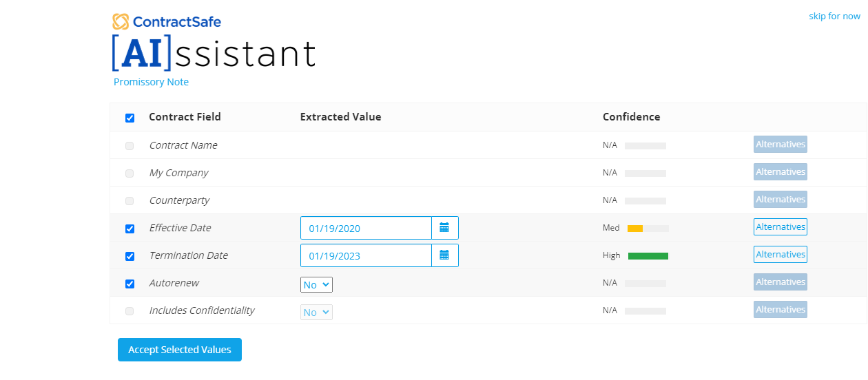
Task: Click the Contract Field column header
Action: [185, 117]
